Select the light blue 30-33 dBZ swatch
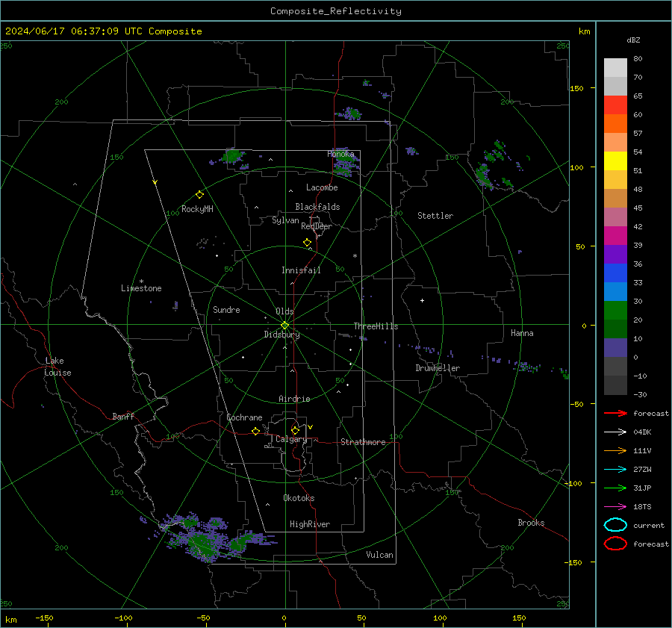Screen dimensions: 672x628 pos(615,292)
